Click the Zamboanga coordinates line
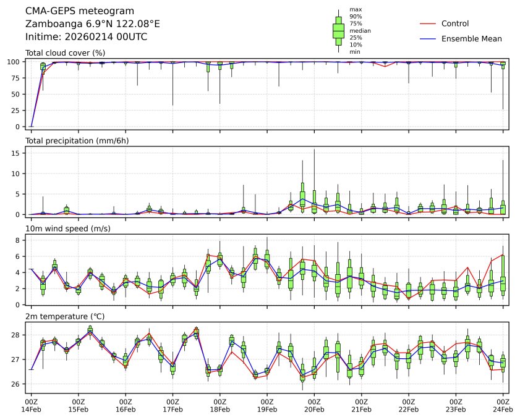520x420 pixels. [x=92, y=24]
